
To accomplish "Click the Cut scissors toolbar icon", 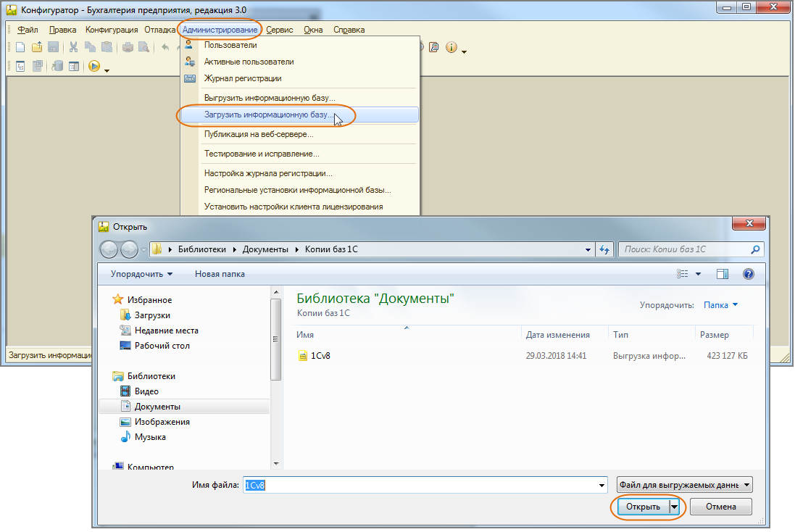I will click(x=73, y=47).
